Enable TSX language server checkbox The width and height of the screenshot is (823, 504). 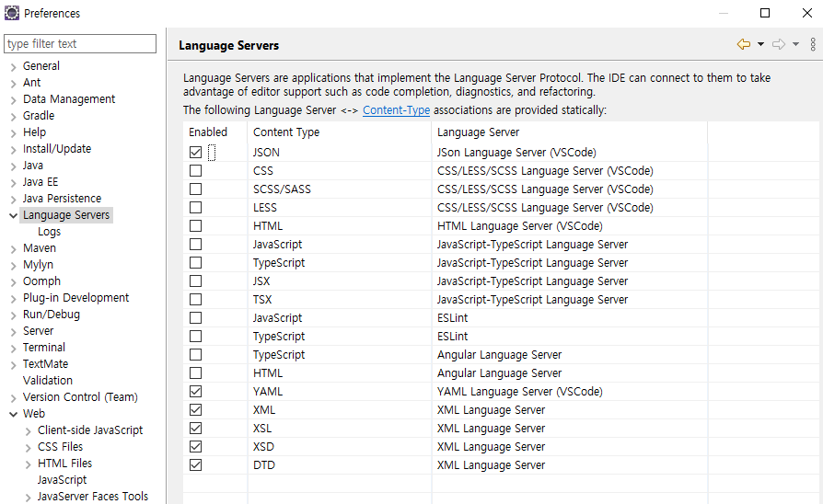(x=196, y=300)
